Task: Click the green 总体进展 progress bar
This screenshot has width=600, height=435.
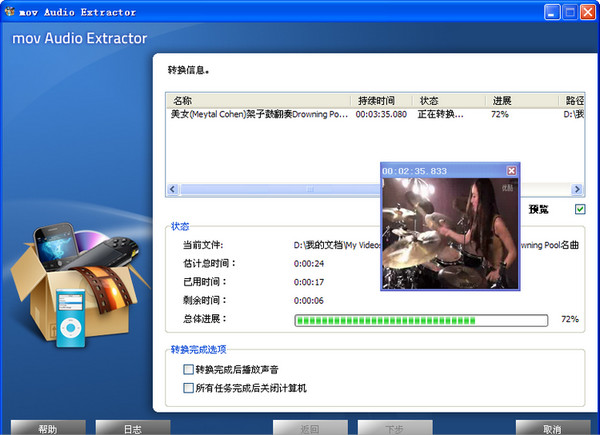Action: tap(420, 320)
